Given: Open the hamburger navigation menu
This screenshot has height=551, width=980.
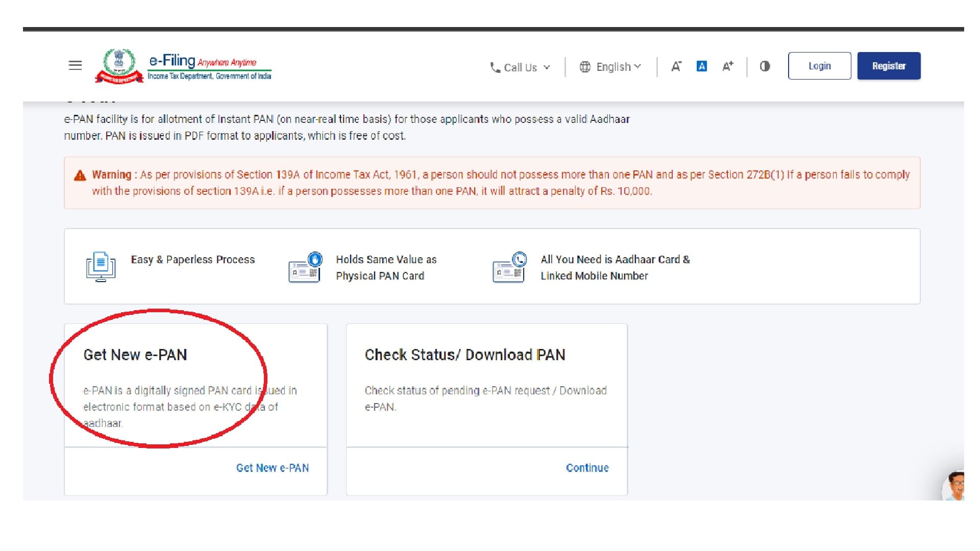Looking at the screenshot, I should coord(75,65).
